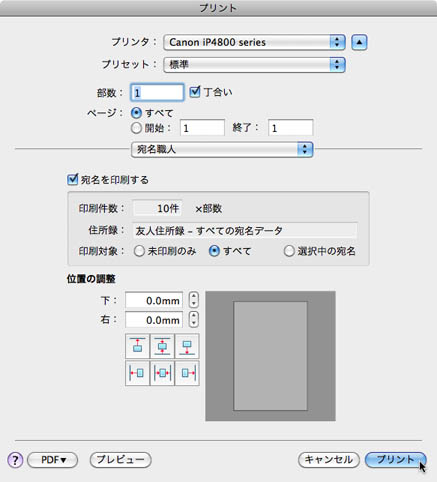Click the プレビュー button
Image resolution: width=437 pixels, height=482 pixels.
121,460
